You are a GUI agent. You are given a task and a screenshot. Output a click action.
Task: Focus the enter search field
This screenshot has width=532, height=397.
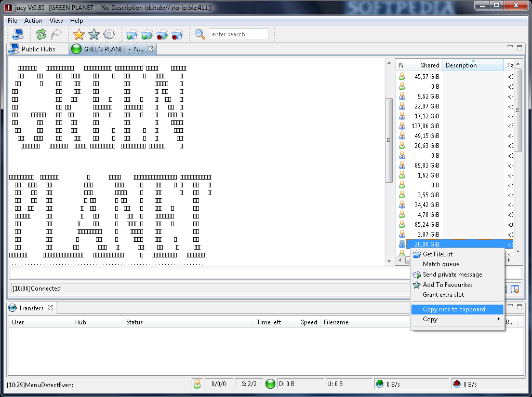[238, 34]
